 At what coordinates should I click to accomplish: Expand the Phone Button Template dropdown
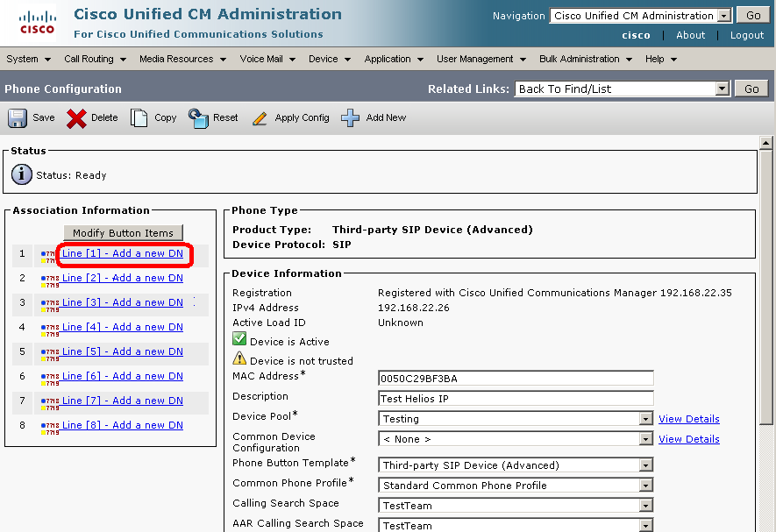pyautogui.click(x=646, y=465)
